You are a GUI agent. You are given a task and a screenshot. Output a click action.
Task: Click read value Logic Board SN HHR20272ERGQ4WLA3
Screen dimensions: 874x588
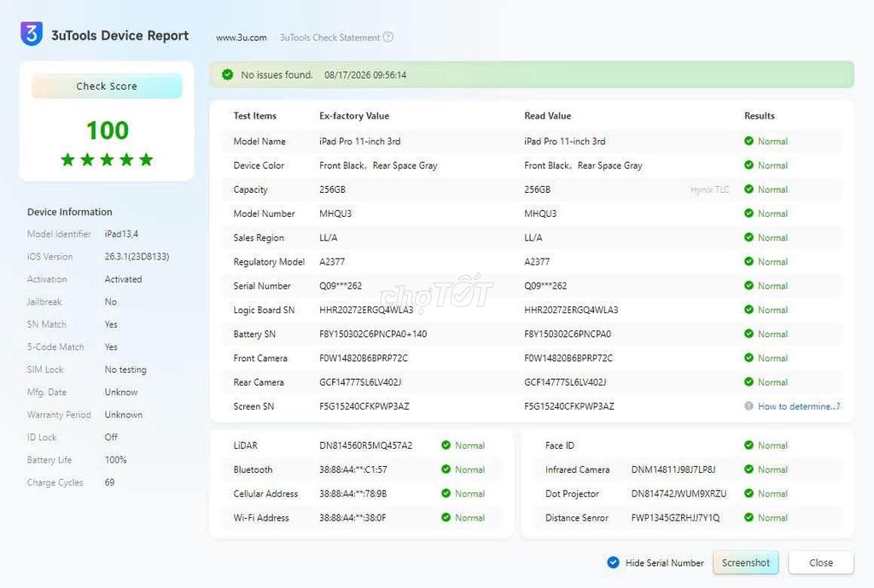571,310
